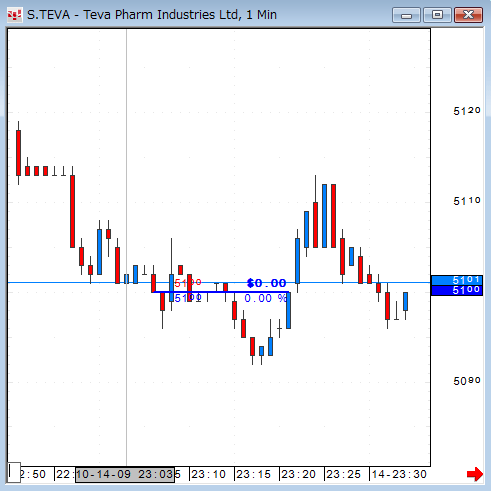The height and width of the screenshot is (491, 491).
Task: Click the S.TEVA chart app icon
Action: 14,15
